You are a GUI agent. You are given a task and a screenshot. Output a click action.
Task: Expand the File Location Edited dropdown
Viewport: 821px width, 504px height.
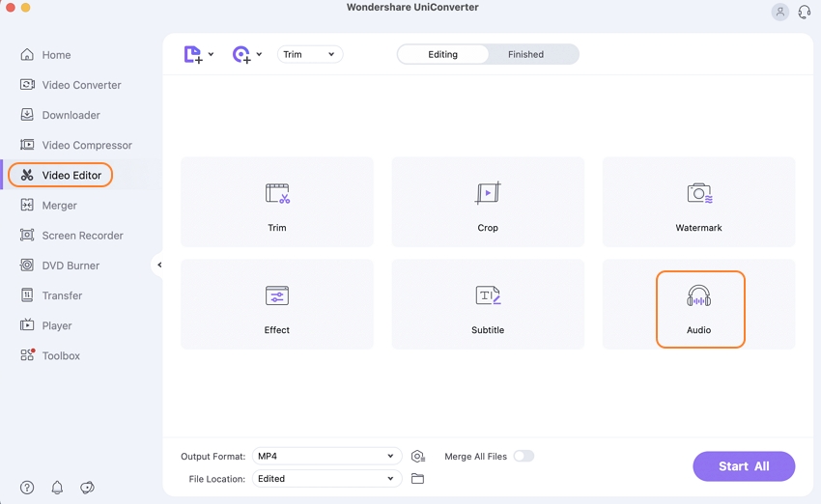pyautogui.click(x=326, y=479)
